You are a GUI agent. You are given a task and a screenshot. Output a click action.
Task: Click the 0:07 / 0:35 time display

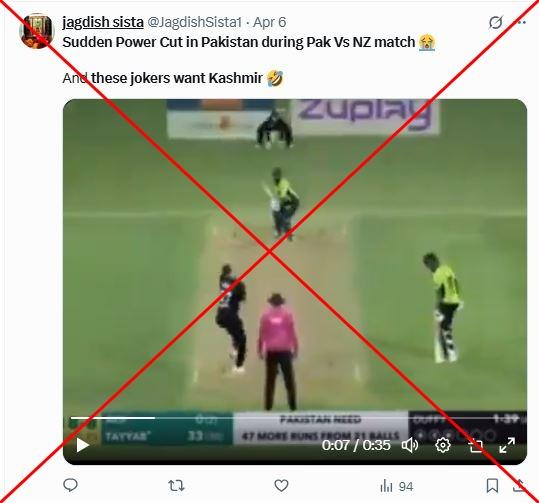pyautogui.click(x=356, y=445)
